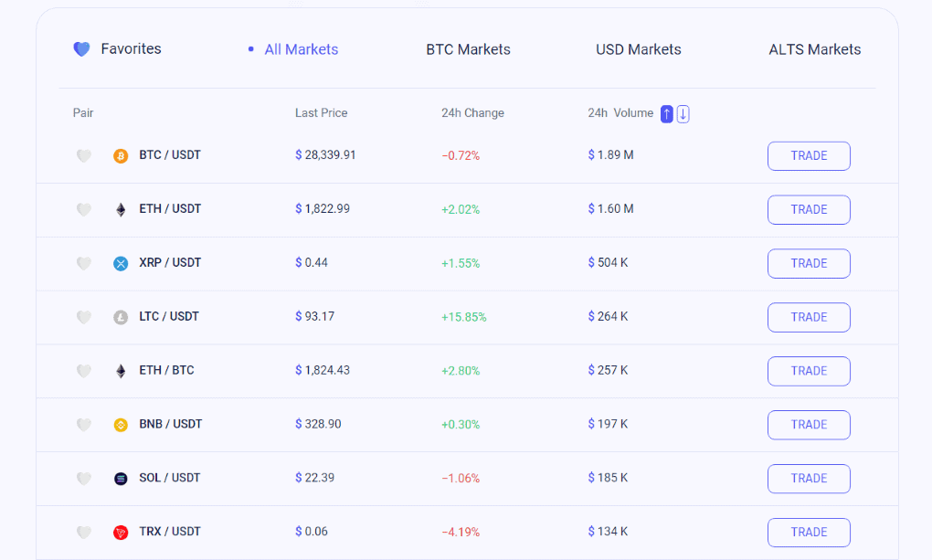The width and height of the screenshot is (932, 560).
Task: Click the Ethereum icon in ETH / BTC row
Action: 121,371
